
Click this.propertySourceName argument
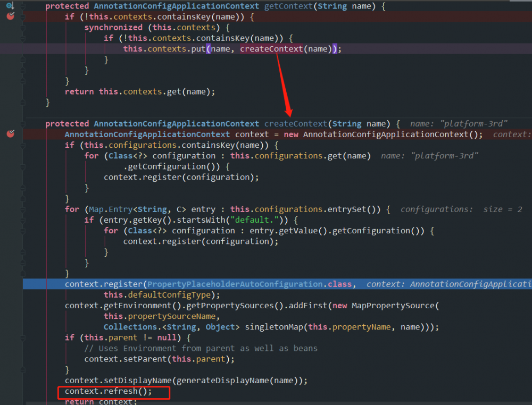pos(160,316)
